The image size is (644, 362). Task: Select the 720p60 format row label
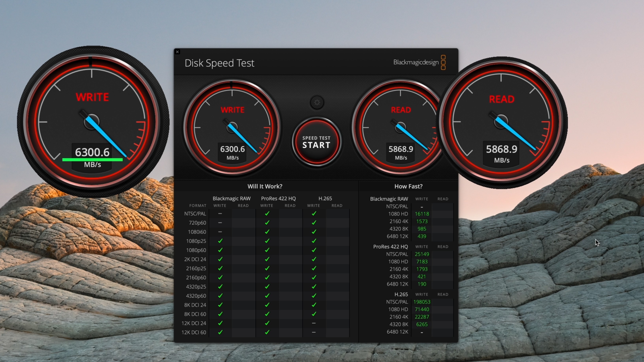198,223
